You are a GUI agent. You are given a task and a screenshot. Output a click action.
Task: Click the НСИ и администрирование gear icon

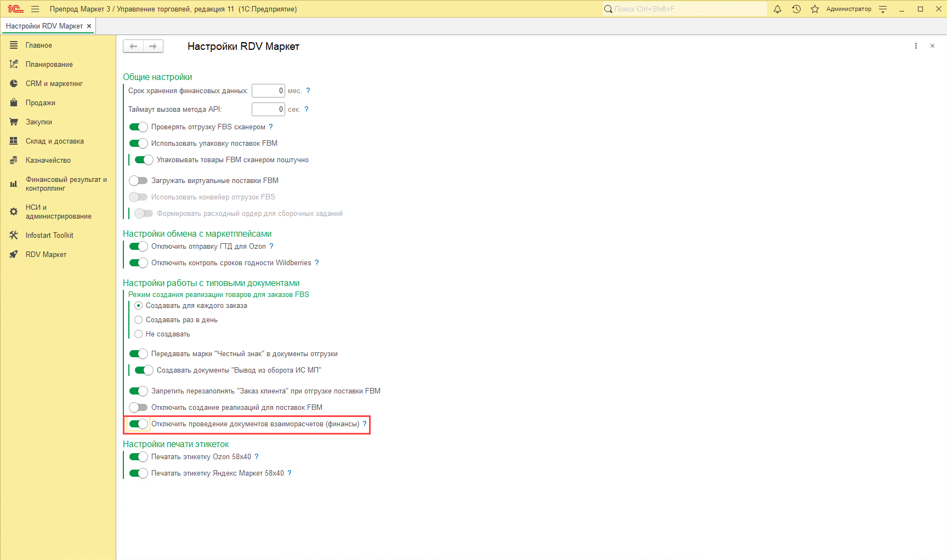(14, 212)
